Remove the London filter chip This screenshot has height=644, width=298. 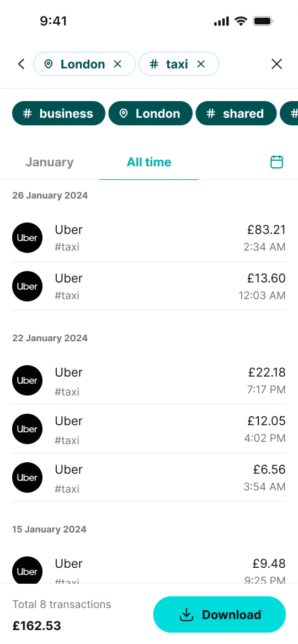tap(118, 64)
